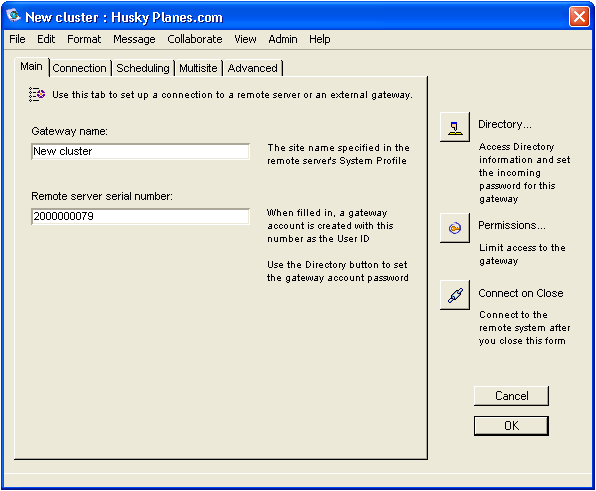Open the View menu
The image size is (596, 491).
[245, 39]
